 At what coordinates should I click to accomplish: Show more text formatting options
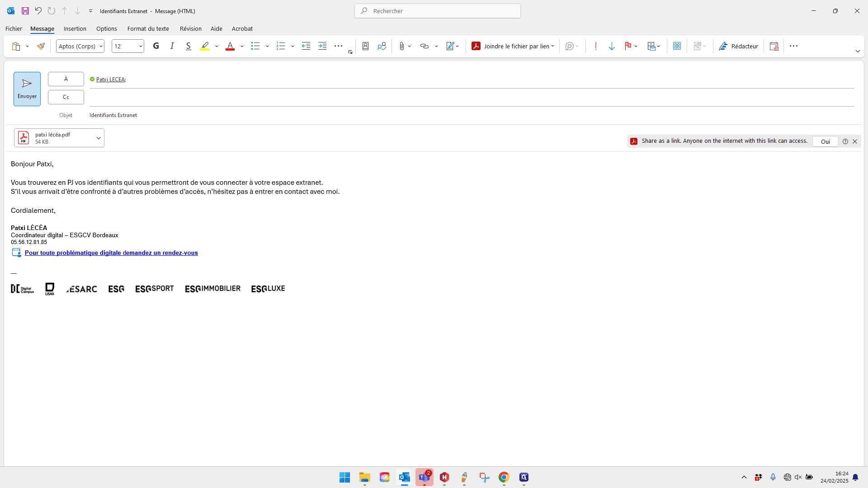tap(339, 46)
